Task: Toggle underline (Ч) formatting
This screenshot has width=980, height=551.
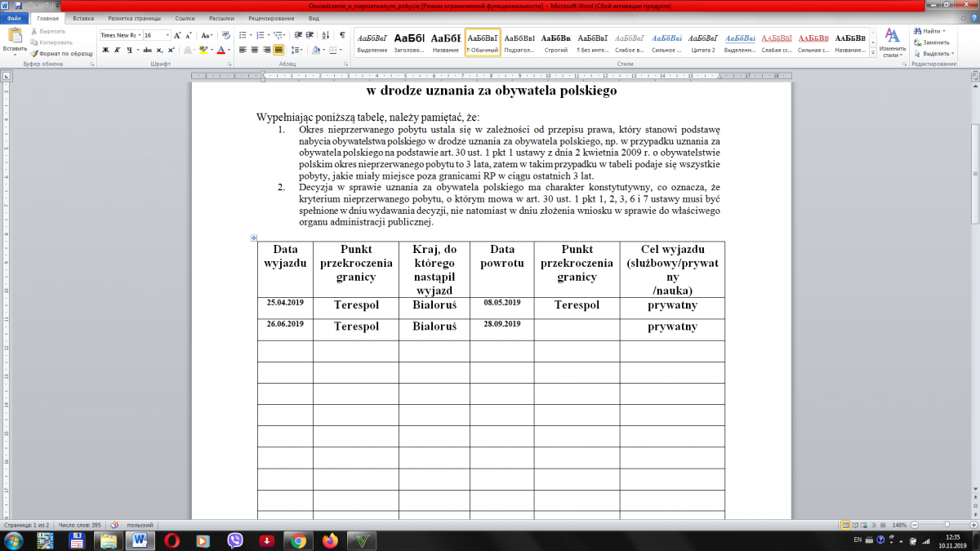Action: tap(130, 50)
